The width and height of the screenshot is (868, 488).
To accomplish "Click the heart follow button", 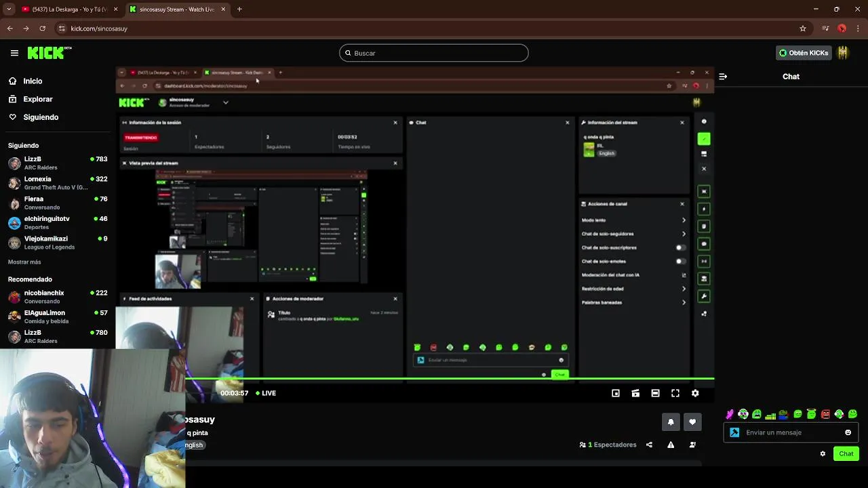I will (x=692, y=422).
